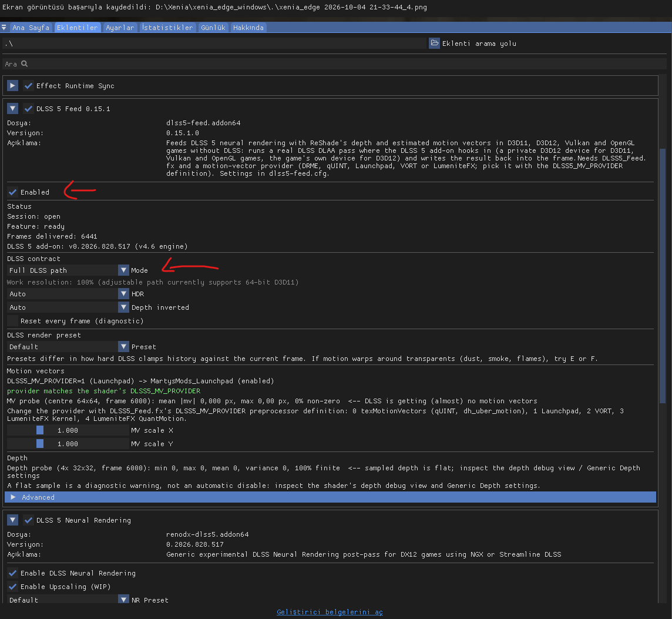This screenshot has width=672, height=619.
Task: Collapse the DLSS 5 Neural Rendering section
Action: pyautogui.click(x=12, y=520)
